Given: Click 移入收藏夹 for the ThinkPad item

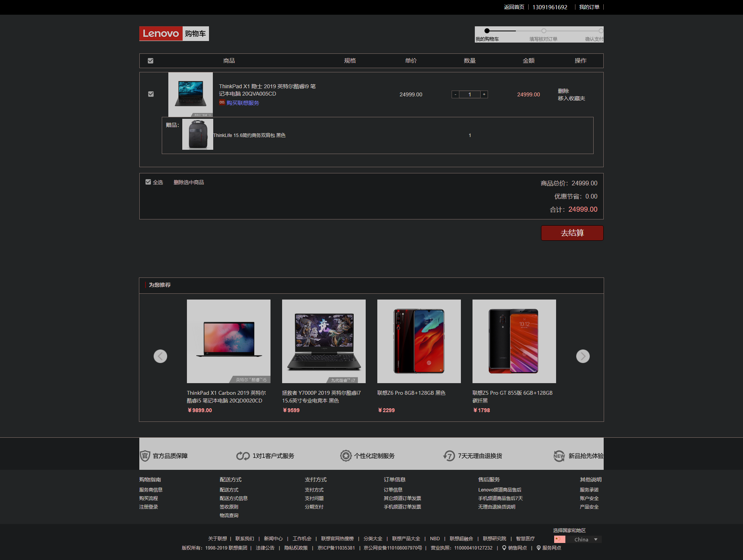Looking at the screenshot, I should (x=571, y=98).
